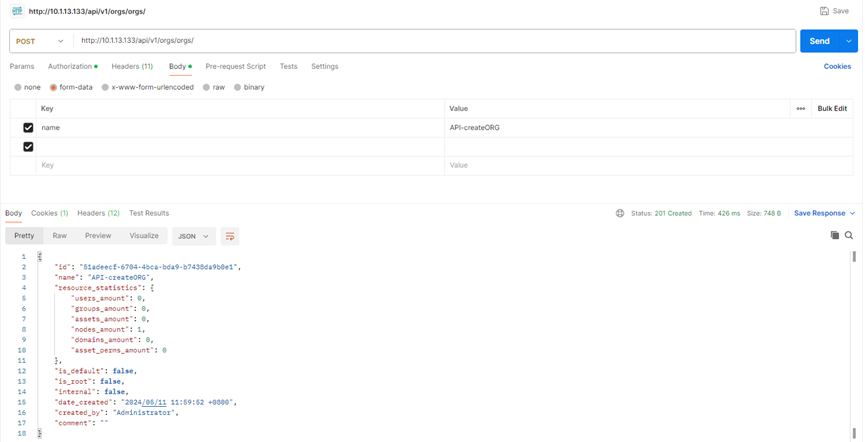This screenshot has width=865, height=442.
Task: Switch to the Headers (11) request tab
Action: click(x=132, y=66)
